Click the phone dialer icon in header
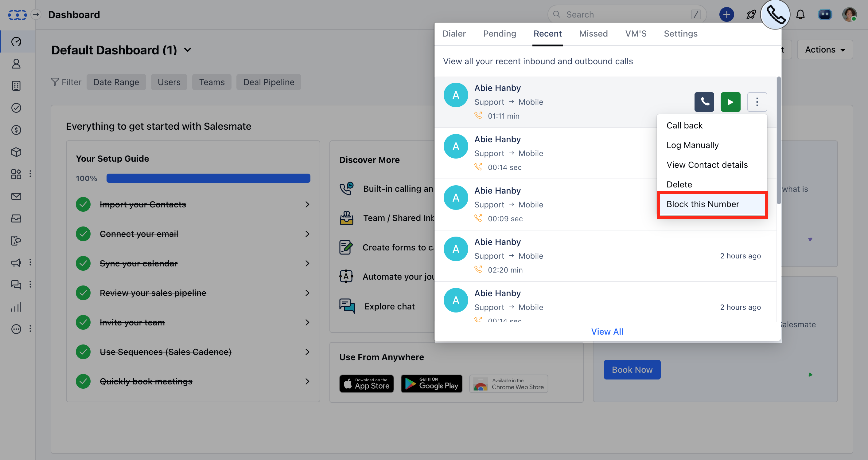 775,15
